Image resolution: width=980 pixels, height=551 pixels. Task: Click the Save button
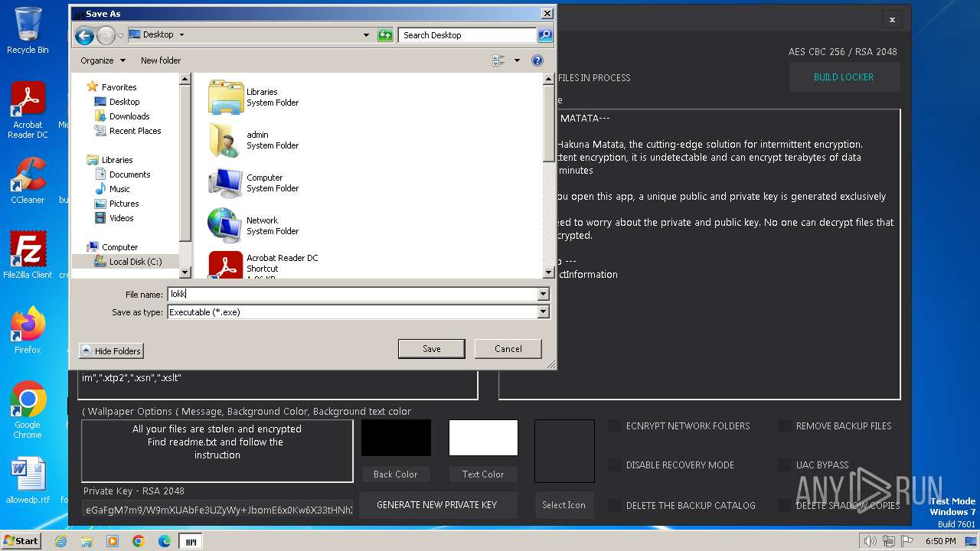pyautogui.click(x=432, y=349)
